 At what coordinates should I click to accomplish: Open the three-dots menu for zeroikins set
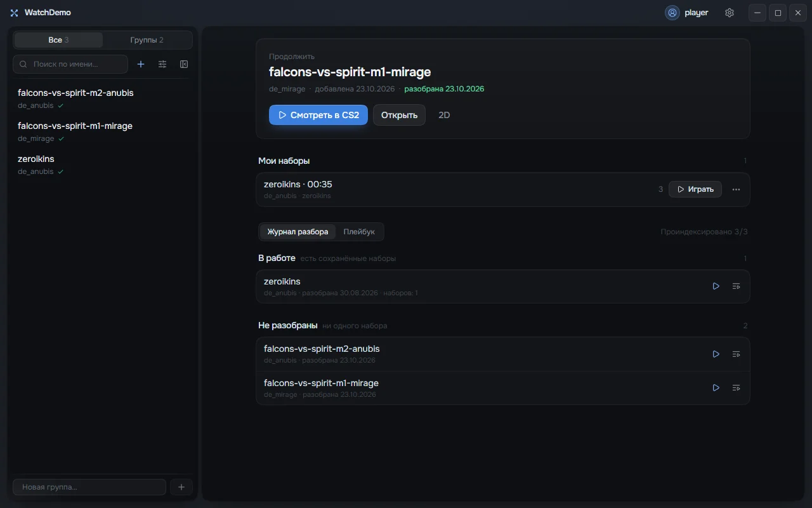coord(736,189)
